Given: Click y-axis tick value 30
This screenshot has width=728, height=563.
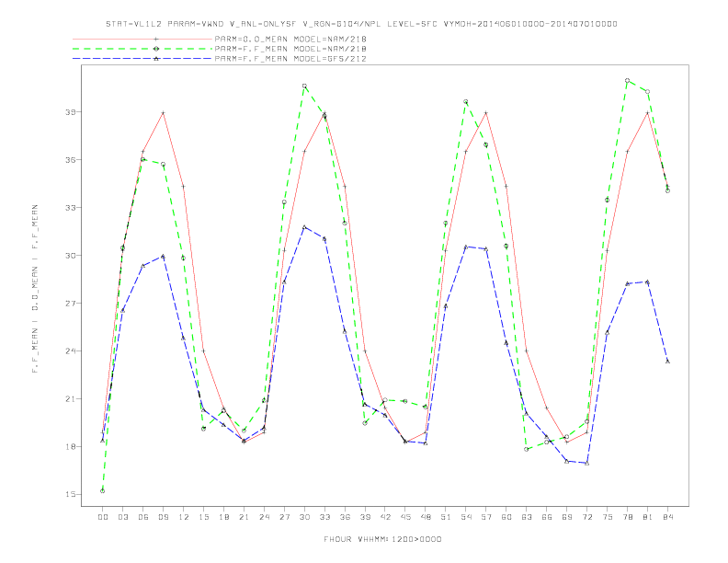Looking at the screenshot, I should (70, 256).
